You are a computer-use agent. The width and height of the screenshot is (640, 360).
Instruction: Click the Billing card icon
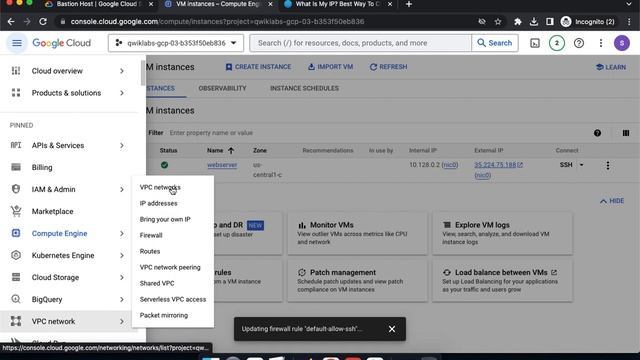pos(16,167)
